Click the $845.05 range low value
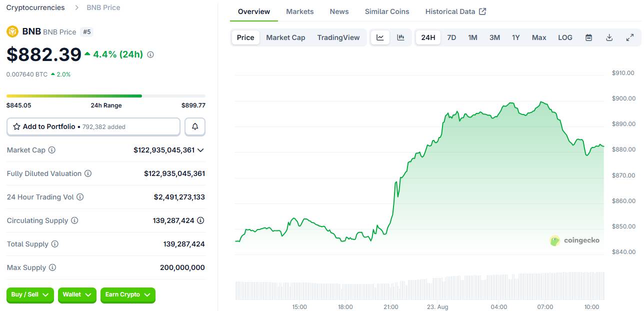This screenshot has width=644, height=311. 19,105
